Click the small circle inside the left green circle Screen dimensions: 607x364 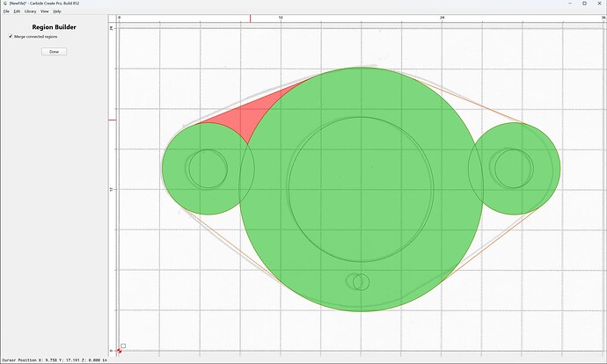point(208,169)
